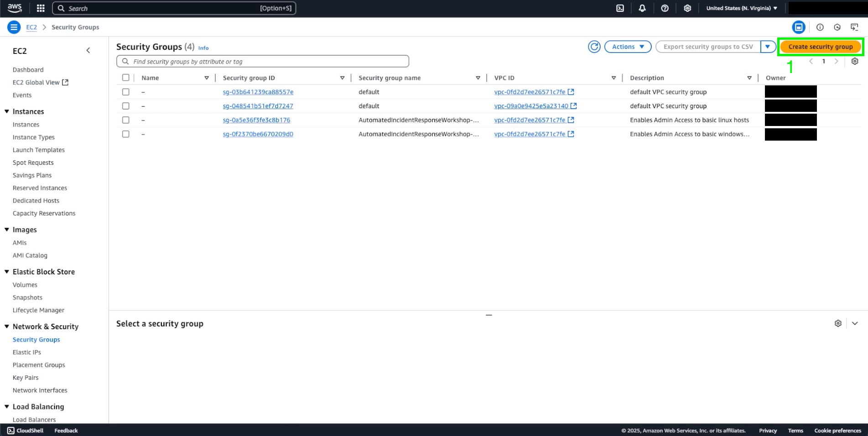
Task: Open Cookie preferences in the footer
Action: point(838,431)
